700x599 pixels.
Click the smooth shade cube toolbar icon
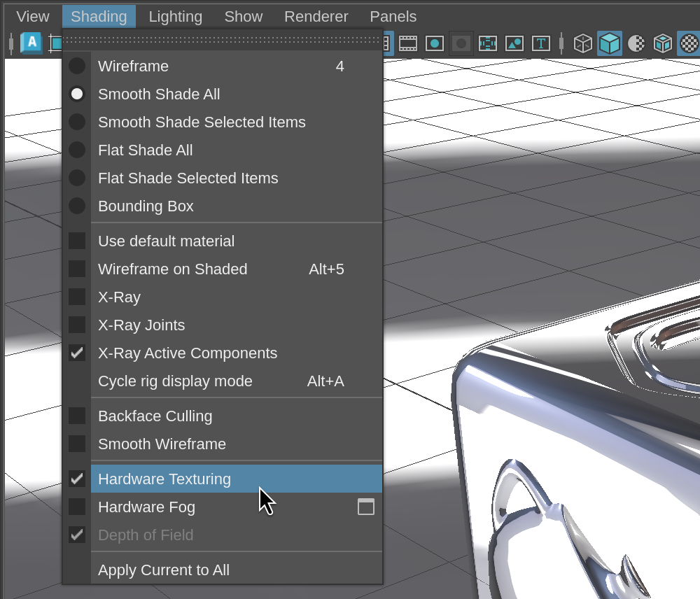point(610,43)
